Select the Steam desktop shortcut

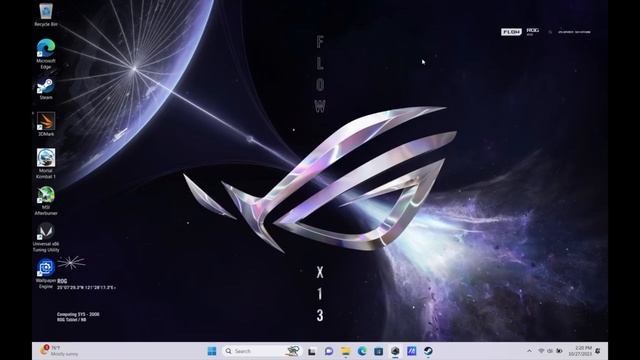click(x=46, y=89)
